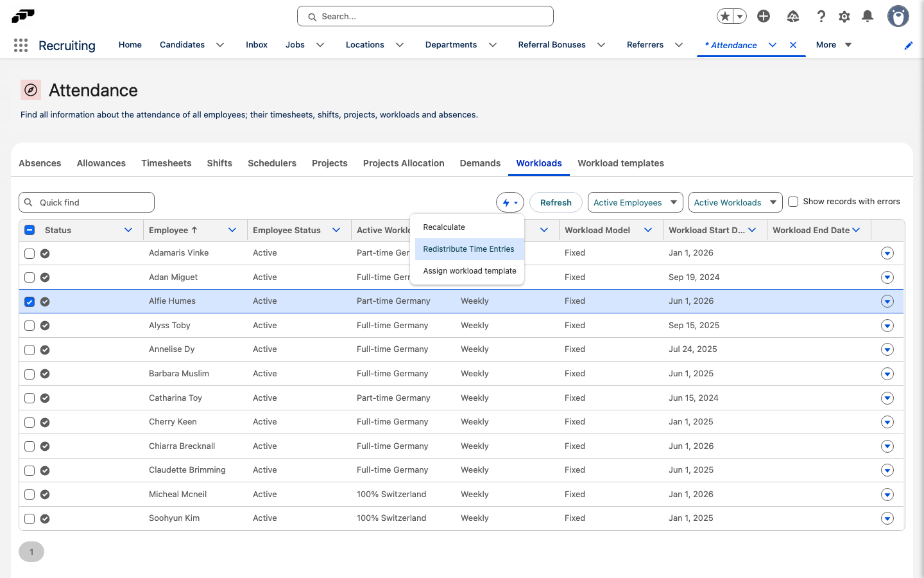
Task: Choose Redistribute Time Entries
Action: (x=470, y=249)
